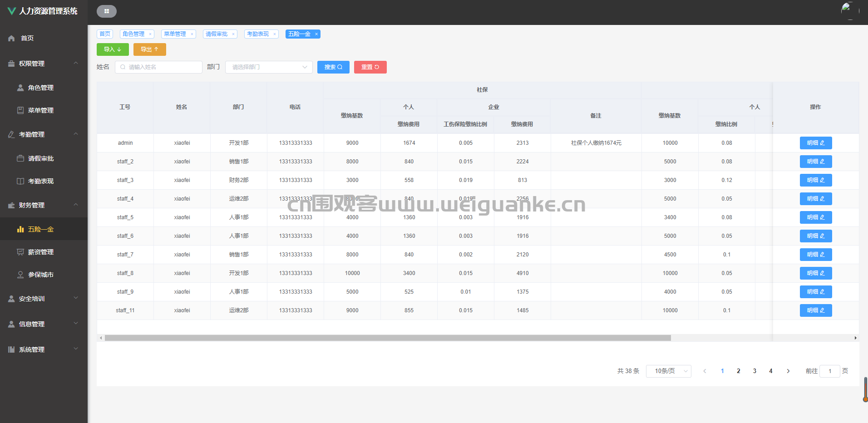The image size is (868, 423).
Task: Click the briefcase icon beside 权限管理
Action: coord(12,64)
